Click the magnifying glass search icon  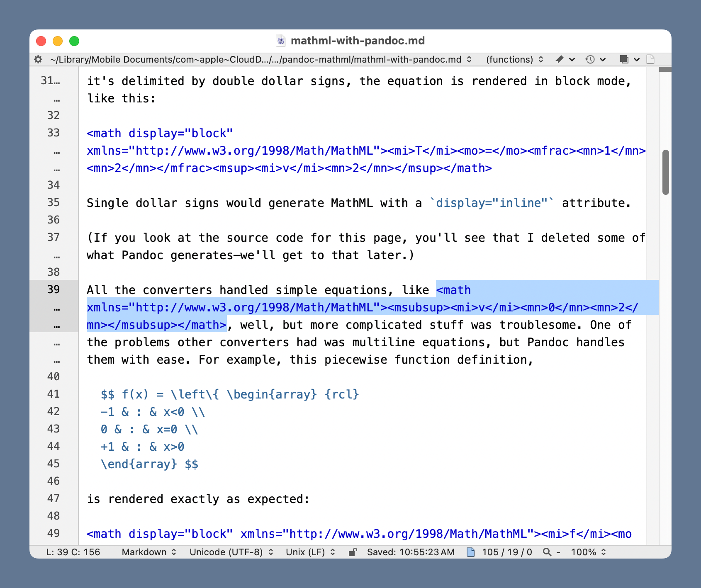pos(547,552)
